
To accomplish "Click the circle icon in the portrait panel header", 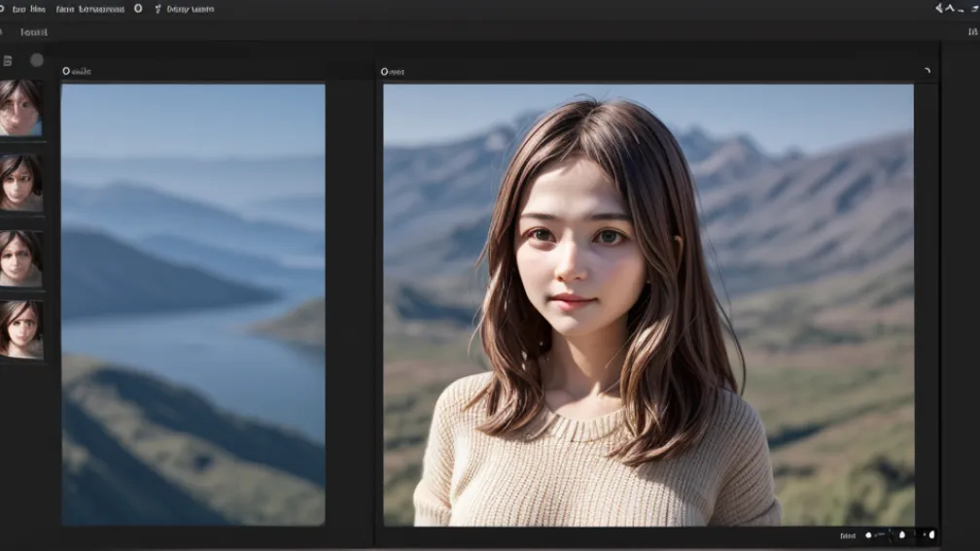I will pyautogui.click(x=385, y=71).
